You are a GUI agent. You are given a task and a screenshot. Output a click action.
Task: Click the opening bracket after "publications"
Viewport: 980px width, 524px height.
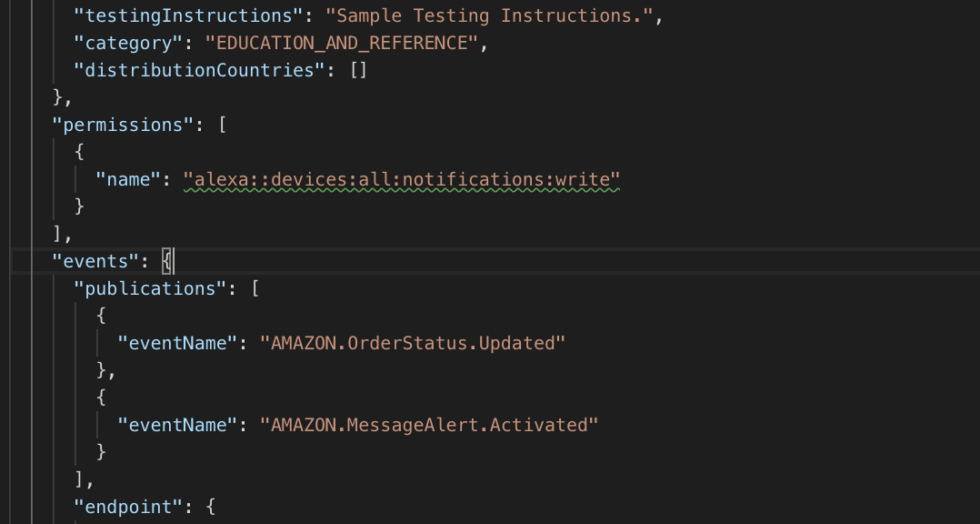point(255,289)
